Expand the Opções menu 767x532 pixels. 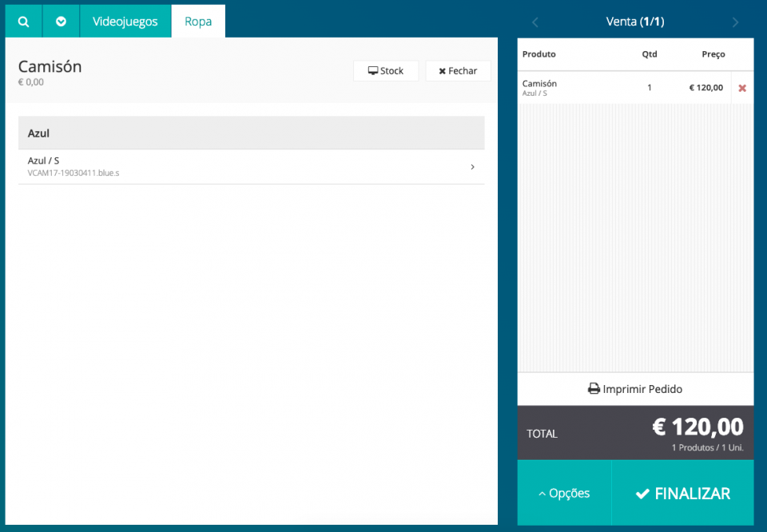[564, 493]
